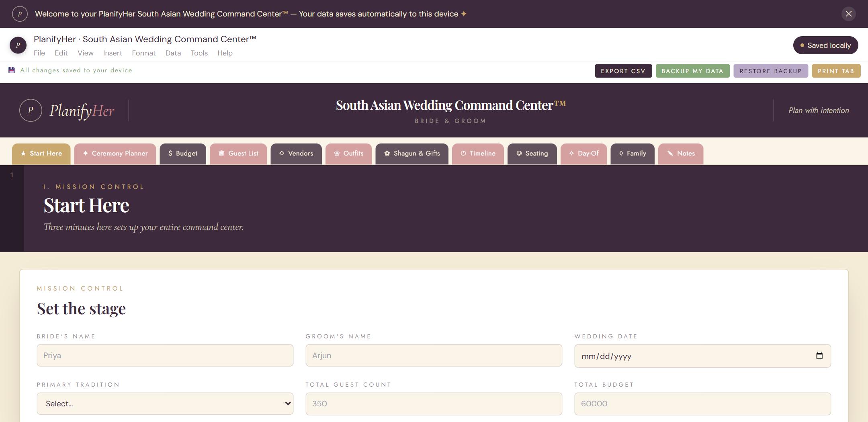Image resolution: width=868 pixels, height=422 pixels.
Task: Focus the Bride's Name input field
Action: 165,355
